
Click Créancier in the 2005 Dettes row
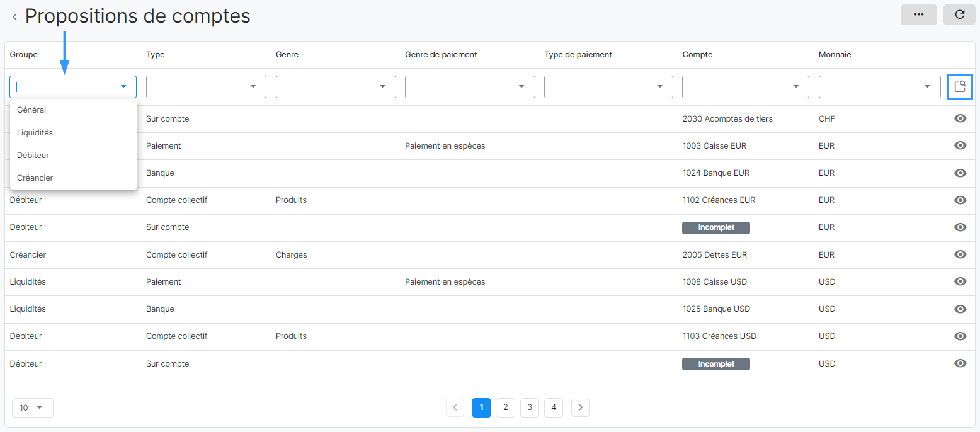tap(28, 254)
